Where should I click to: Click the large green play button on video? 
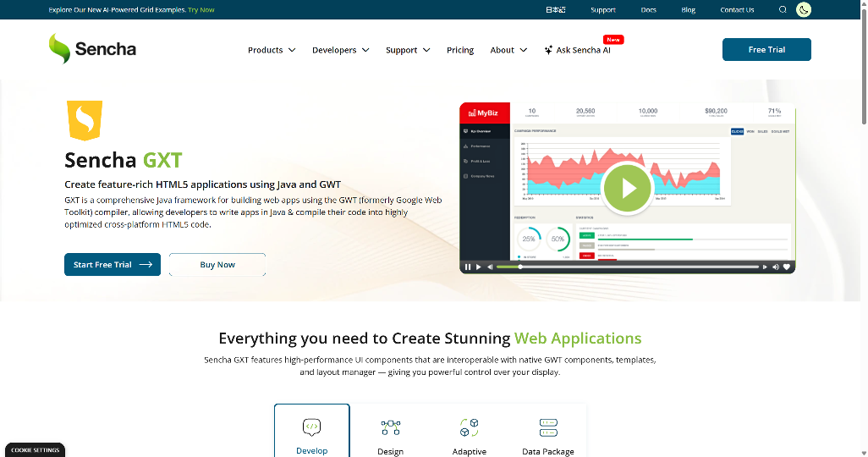pos(627,188)
